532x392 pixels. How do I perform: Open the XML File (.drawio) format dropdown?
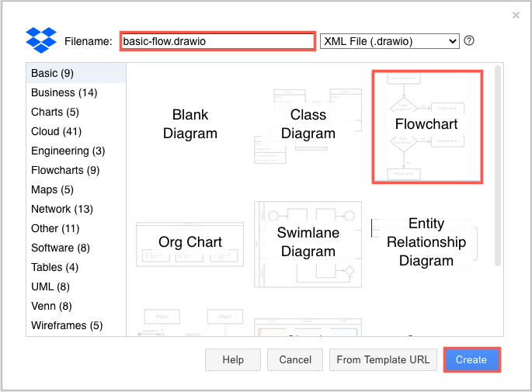(390, 41)
